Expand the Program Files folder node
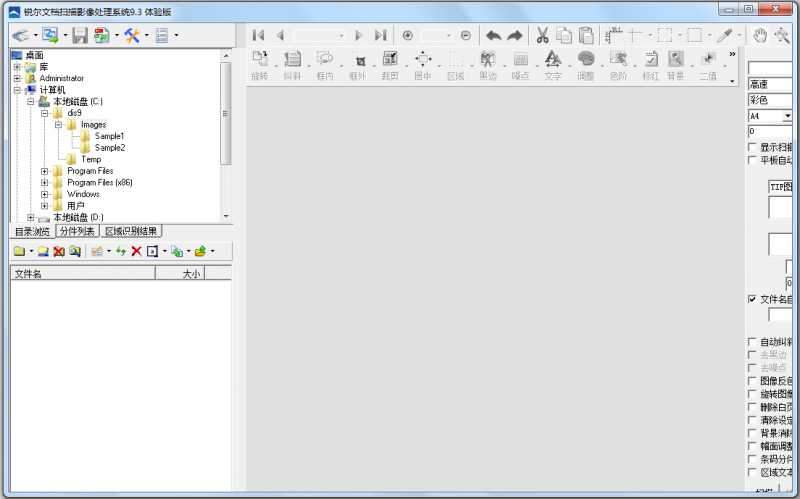Screen dimensions: 800x499 pos(45,171)
